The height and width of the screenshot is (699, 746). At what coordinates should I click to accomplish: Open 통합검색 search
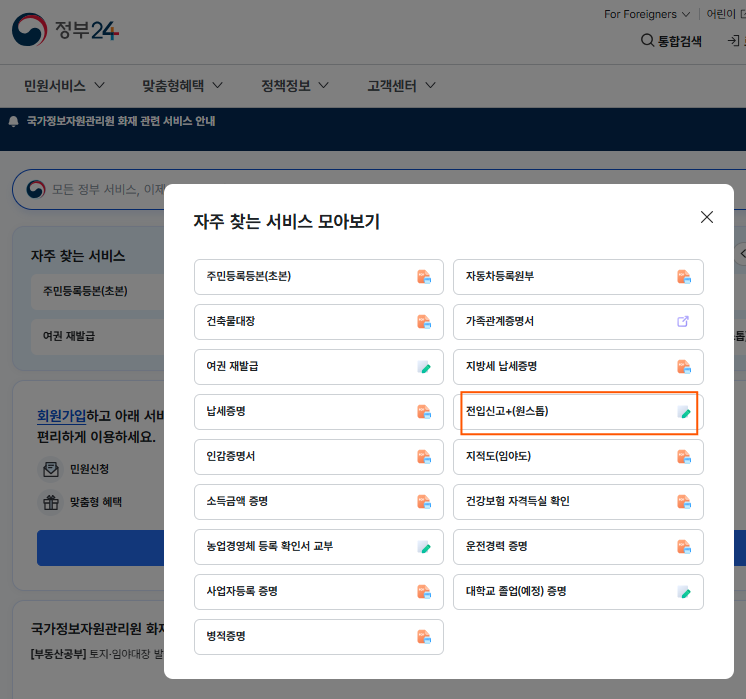pos(671,41)
